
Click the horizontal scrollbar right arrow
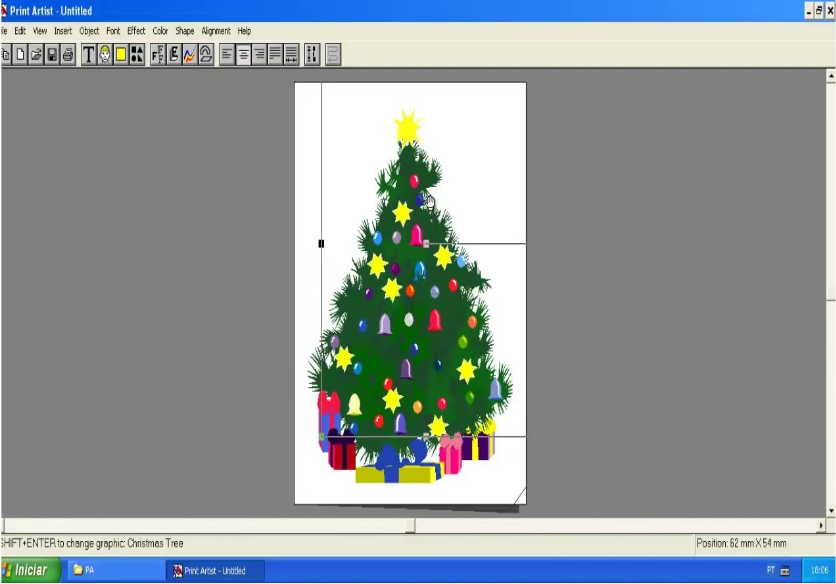tap(821, 526)
